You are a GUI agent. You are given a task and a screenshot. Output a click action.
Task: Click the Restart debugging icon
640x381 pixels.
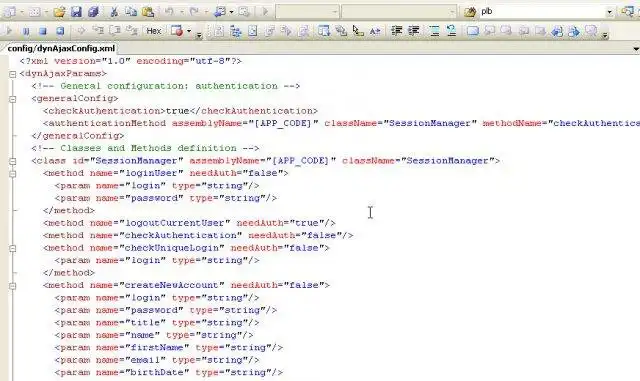60,31
